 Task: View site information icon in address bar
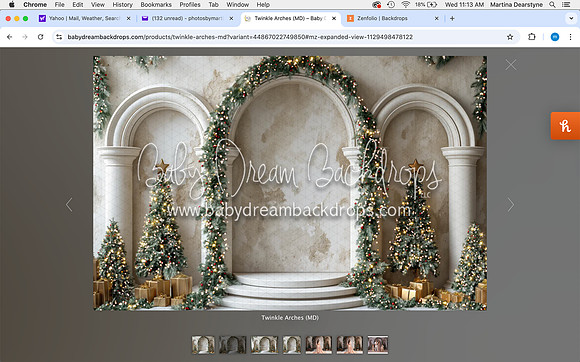pyautogui.click(x=59, y=37)
